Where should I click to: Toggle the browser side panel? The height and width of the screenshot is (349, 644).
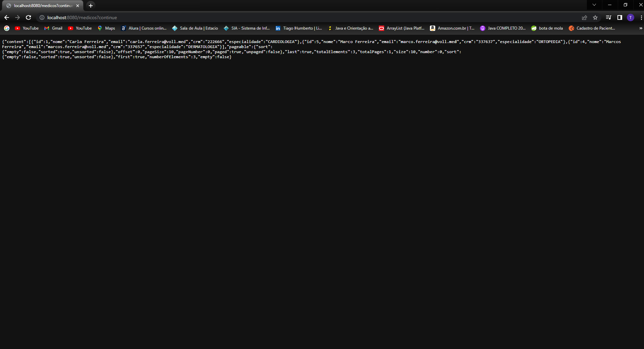(619, 17)
